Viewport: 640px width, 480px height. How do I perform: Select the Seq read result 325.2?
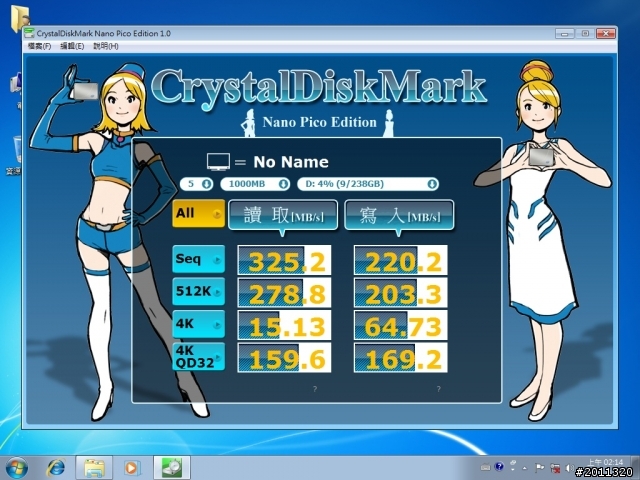(x=284, y=260)
